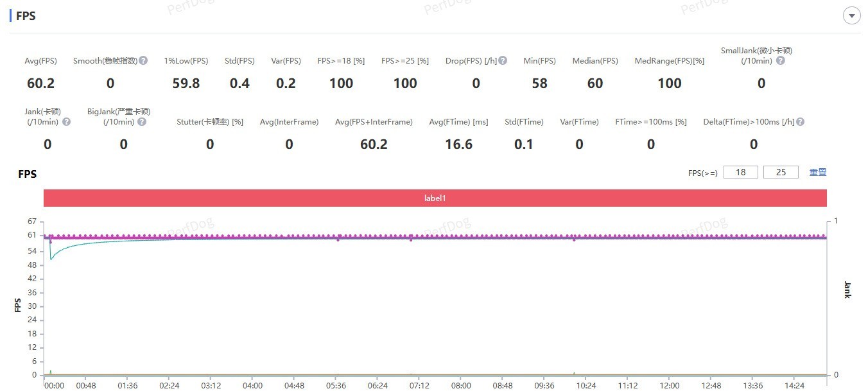868x391 pixels.
Task: Click the Avg(FTime) [ms] value 16.6
Action: (458, 144)
